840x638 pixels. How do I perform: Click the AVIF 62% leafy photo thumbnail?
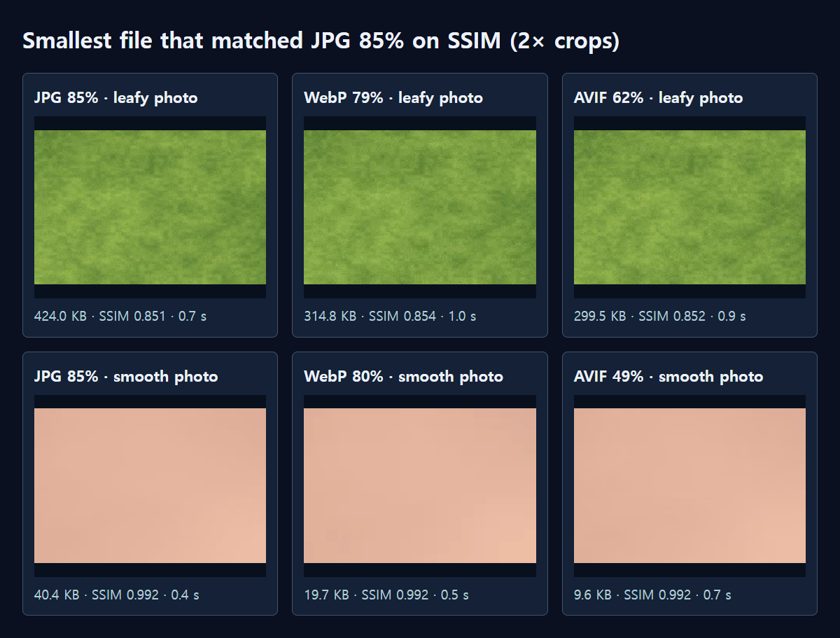[689, 207]
